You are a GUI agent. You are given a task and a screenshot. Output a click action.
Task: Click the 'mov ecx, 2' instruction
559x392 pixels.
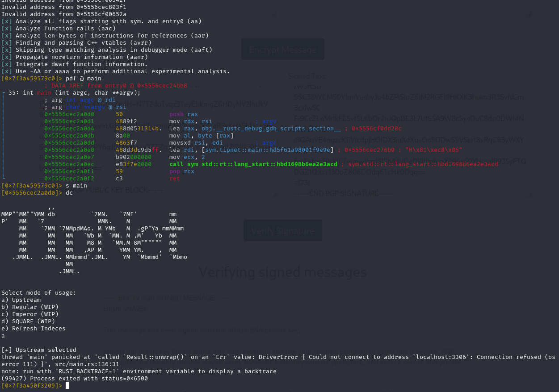187,157
